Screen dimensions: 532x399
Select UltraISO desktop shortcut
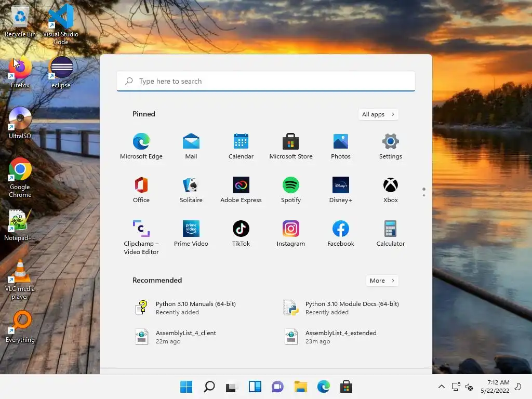pos(20,123)
